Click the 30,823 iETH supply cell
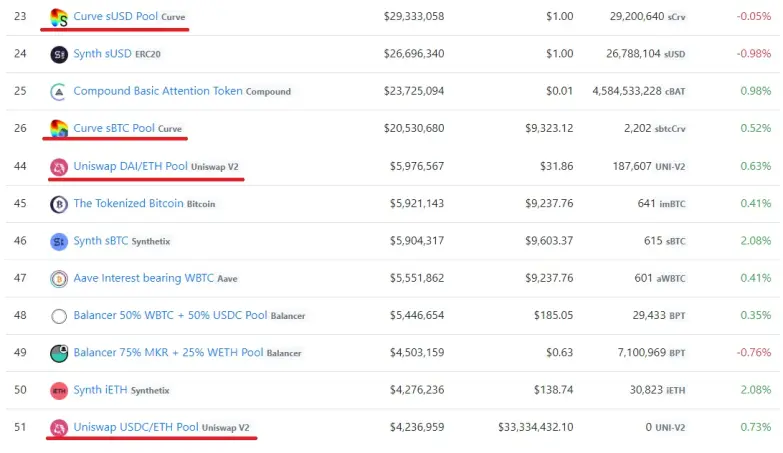 (x=658, y=390)
